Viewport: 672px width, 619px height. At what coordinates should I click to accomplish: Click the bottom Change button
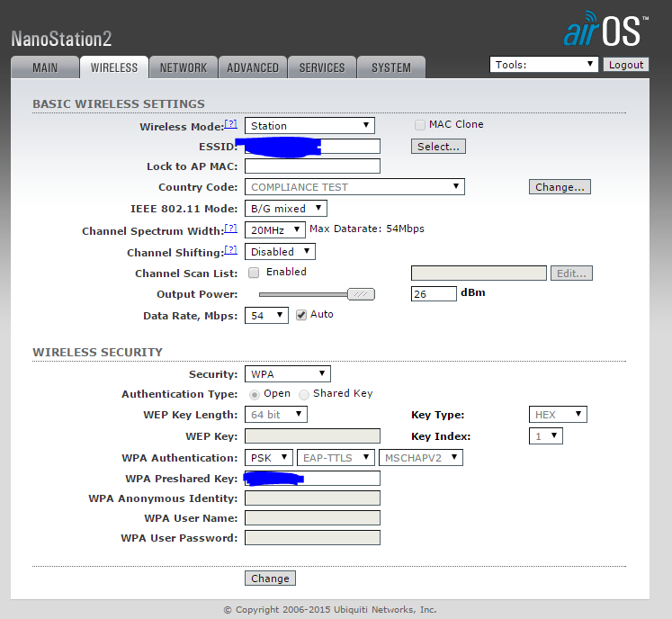(x=270, y=579)
